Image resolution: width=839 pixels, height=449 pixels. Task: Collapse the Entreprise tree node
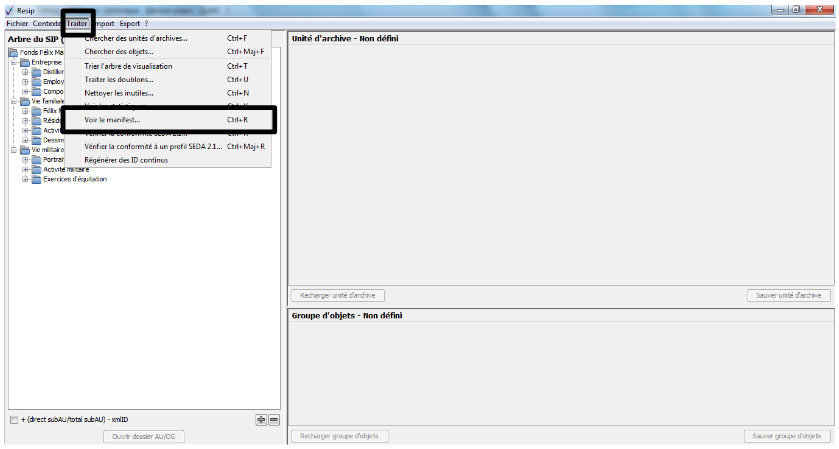(x=14, y=62)
